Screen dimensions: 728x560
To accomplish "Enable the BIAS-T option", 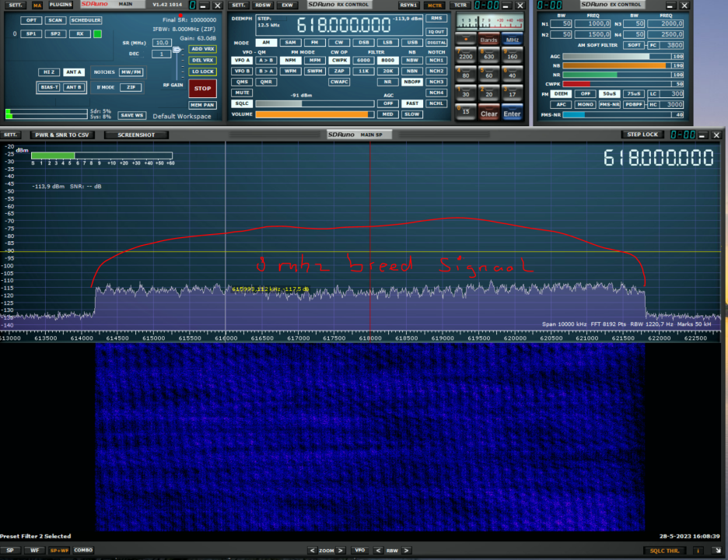I will (x=49, y=87).
